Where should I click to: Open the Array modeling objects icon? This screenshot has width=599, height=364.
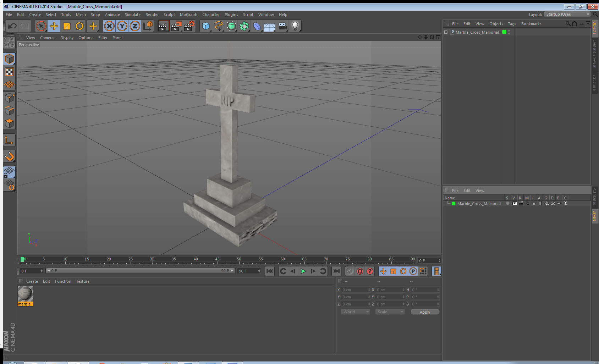pyautogui.click(x=244, y=26)
